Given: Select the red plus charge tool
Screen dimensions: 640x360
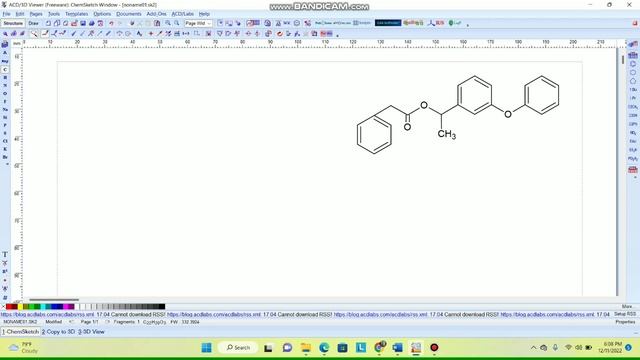Looking at the screenshot, I should point(151,33).
